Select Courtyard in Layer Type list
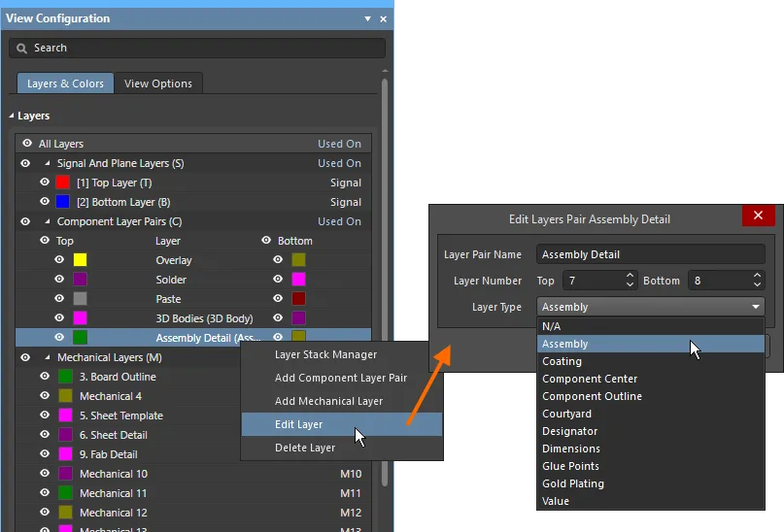Screen dimensions: 784x532 click(651, 414)
